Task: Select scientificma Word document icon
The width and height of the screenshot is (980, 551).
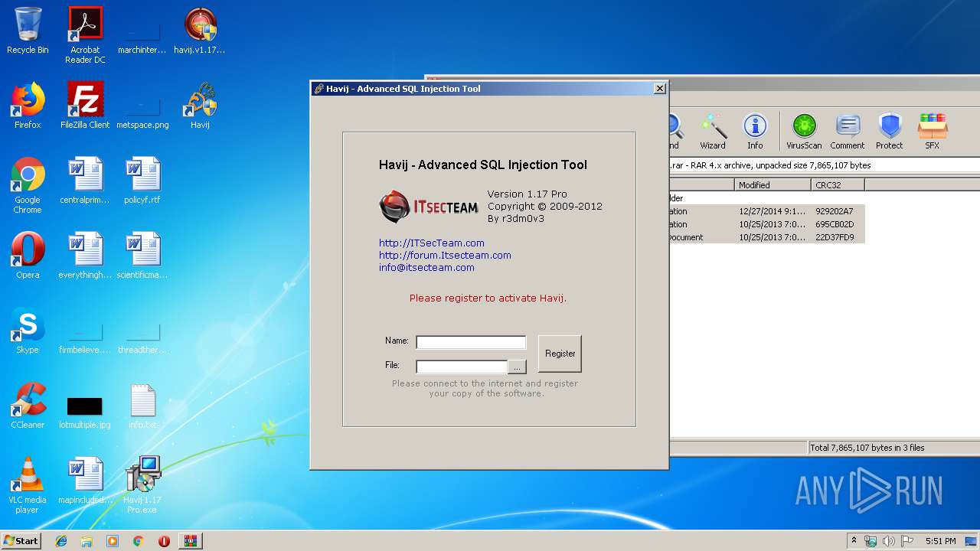Action: click(x=142, y=256)
